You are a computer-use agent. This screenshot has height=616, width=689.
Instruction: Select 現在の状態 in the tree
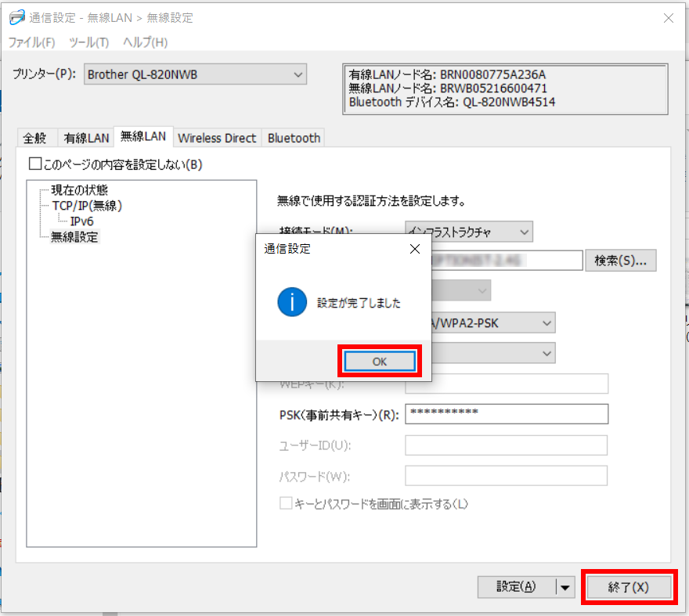[79, 189]
